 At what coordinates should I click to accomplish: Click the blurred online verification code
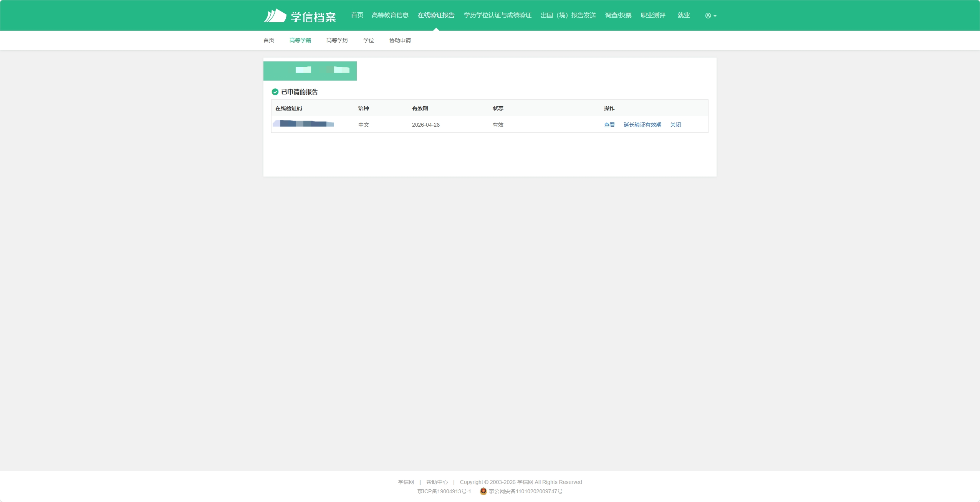(303, 124)
